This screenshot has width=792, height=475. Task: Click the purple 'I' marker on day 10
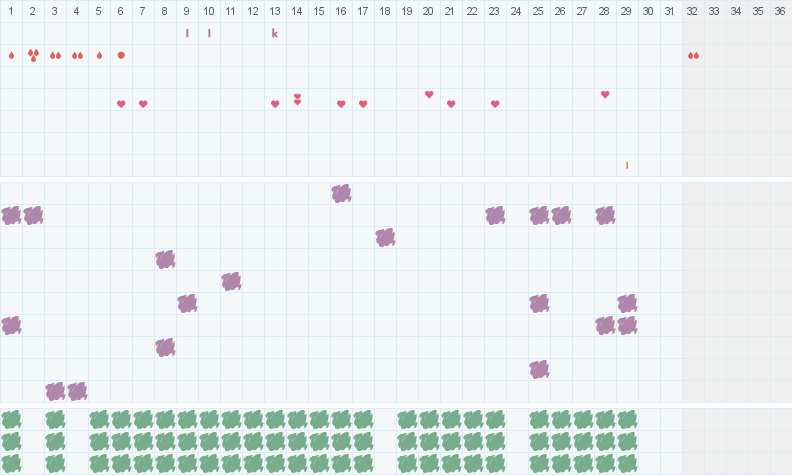tap(209, 33)
